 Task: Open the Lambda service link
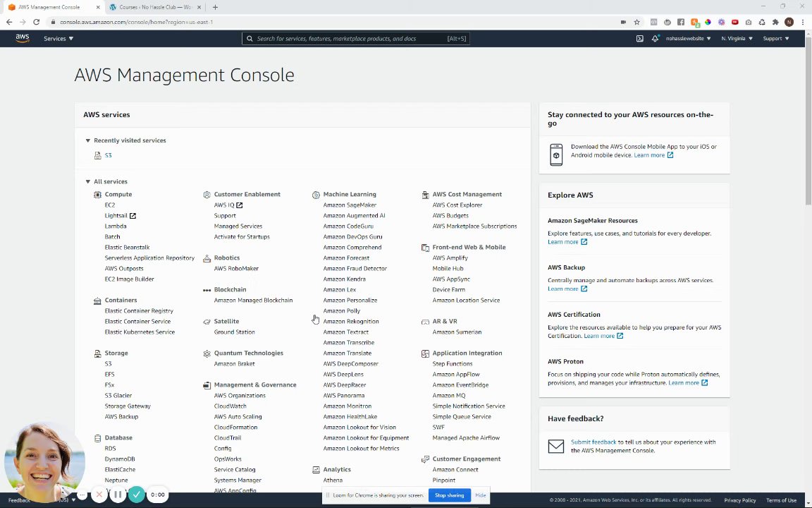(116, 226)
